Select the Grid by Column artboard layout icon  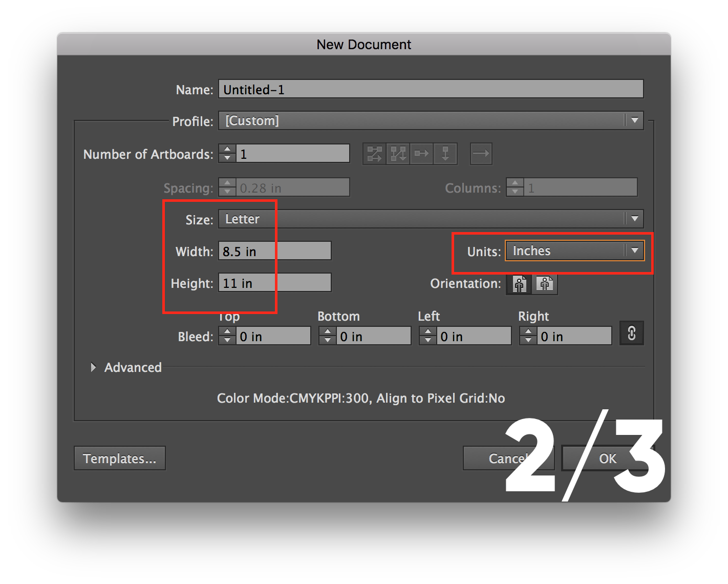tap(398, 154)
